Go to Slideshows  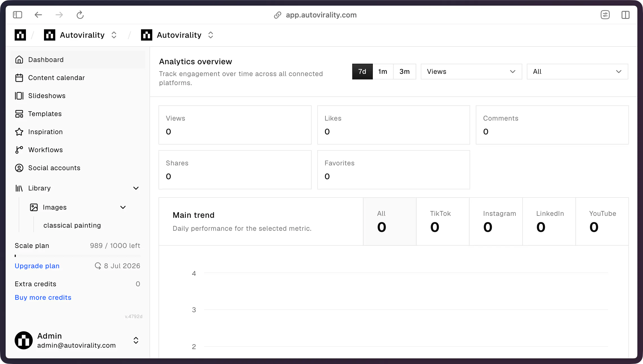(x=78, y=96)
